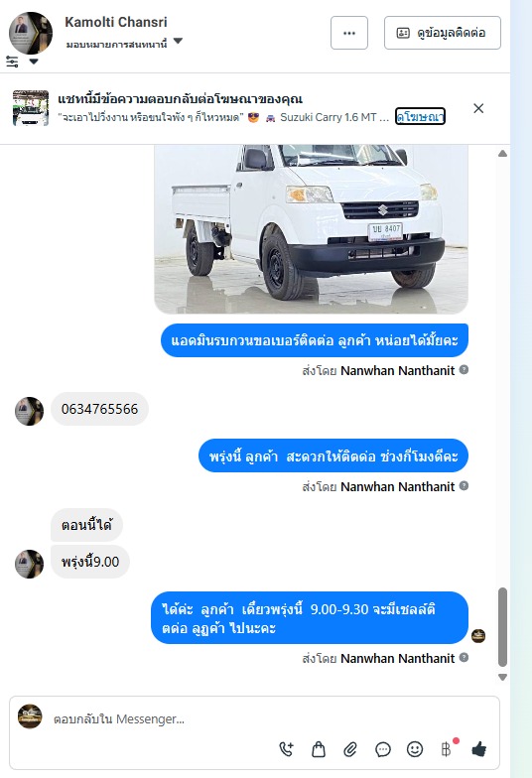Click the phone call icon

(x=286, y=748)
